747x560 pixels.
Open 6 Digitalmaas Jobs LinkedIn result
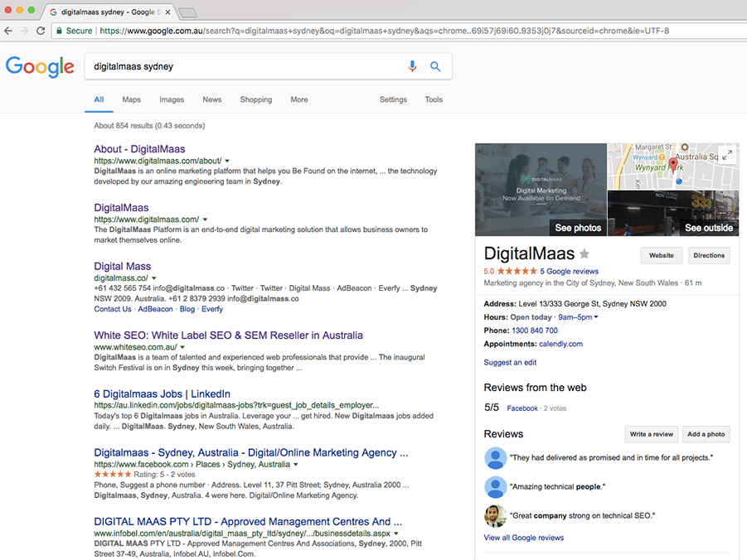162,393
